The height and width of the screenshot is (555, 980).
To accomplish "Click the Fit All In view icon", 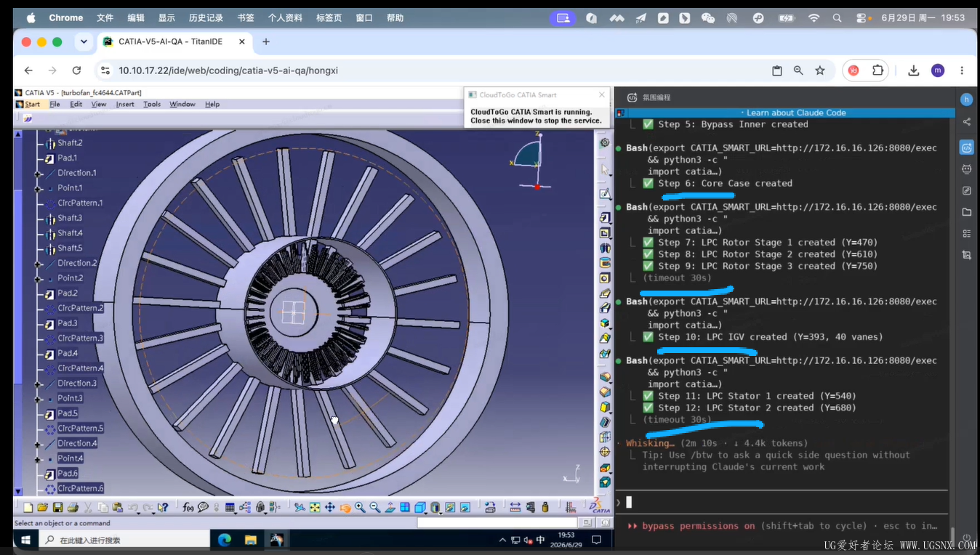I will coord(315,507).
